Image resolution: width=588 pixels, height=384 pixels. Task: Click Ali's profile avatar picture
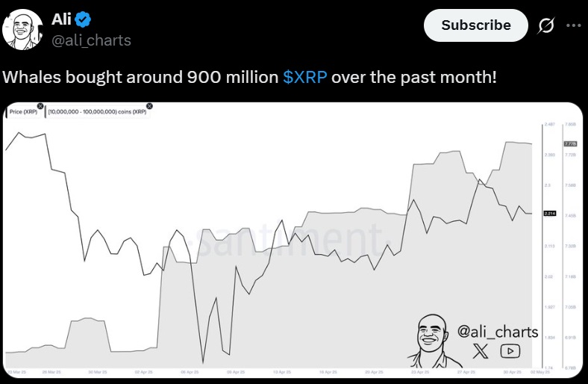[x=22, y=30]
